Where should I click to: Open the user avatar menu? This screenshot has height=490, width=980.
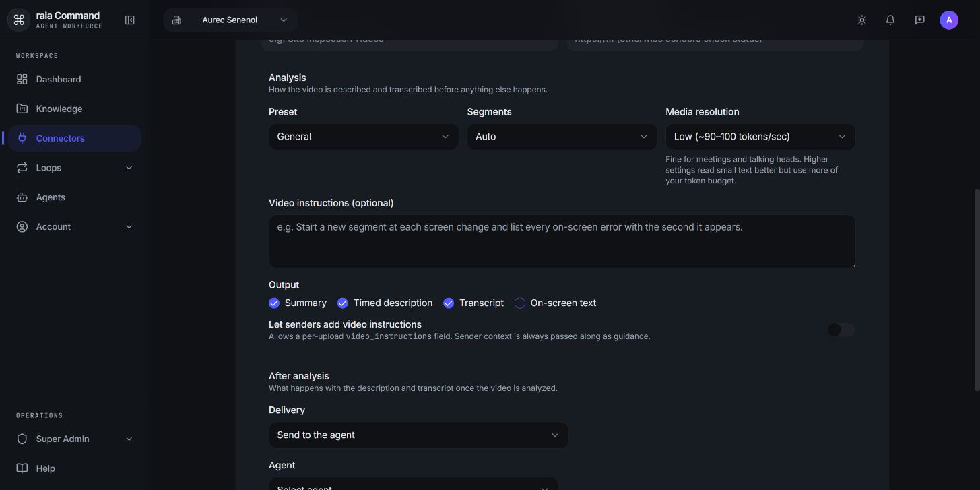coord(949,20)
